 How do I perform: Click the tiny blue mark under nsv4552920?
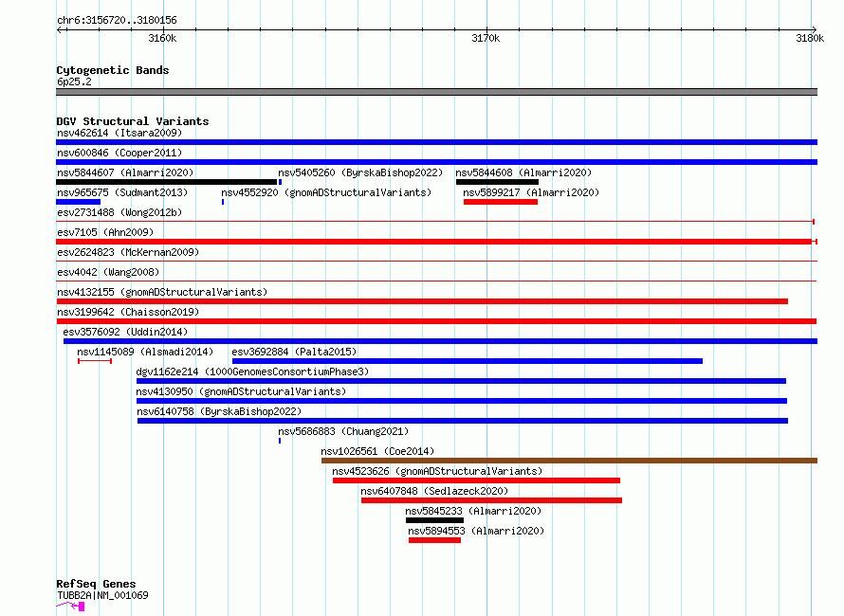click(x=223, y=202)
